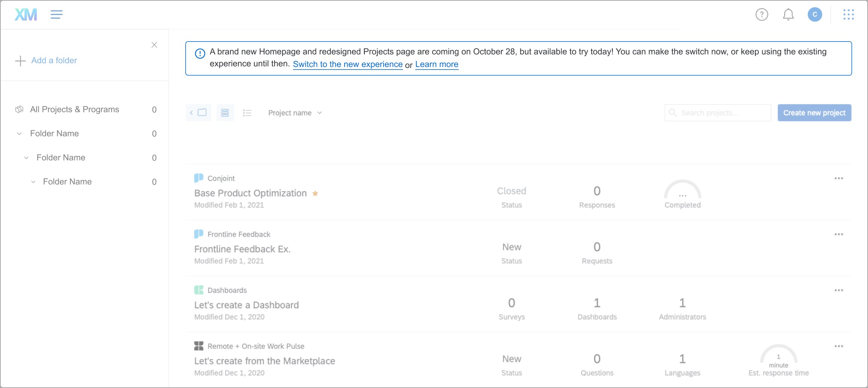Click the Remote + On-site Work Pulse icon
Screen dimensions: 868x388
coord(199,346)
